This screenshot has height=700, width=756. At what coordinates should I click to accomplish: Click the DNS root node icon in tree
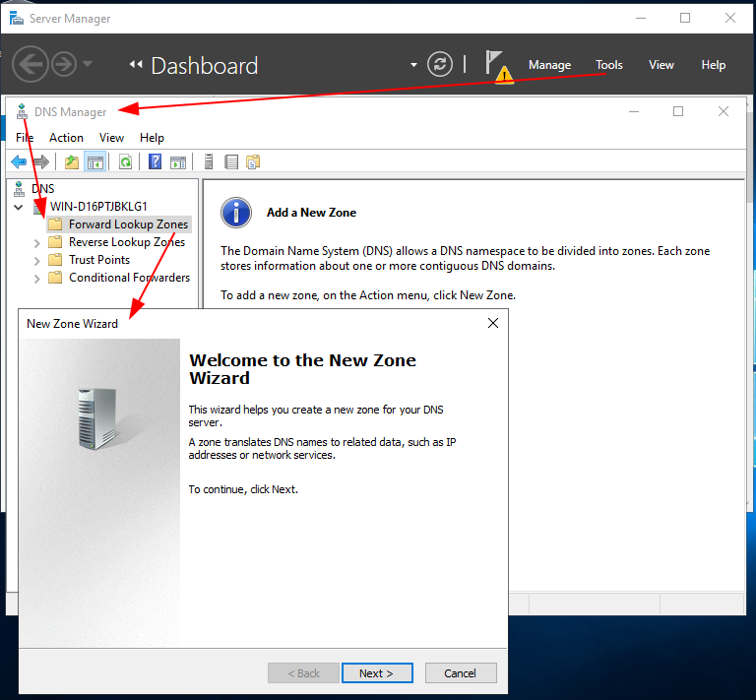click(x=20, y=188)
